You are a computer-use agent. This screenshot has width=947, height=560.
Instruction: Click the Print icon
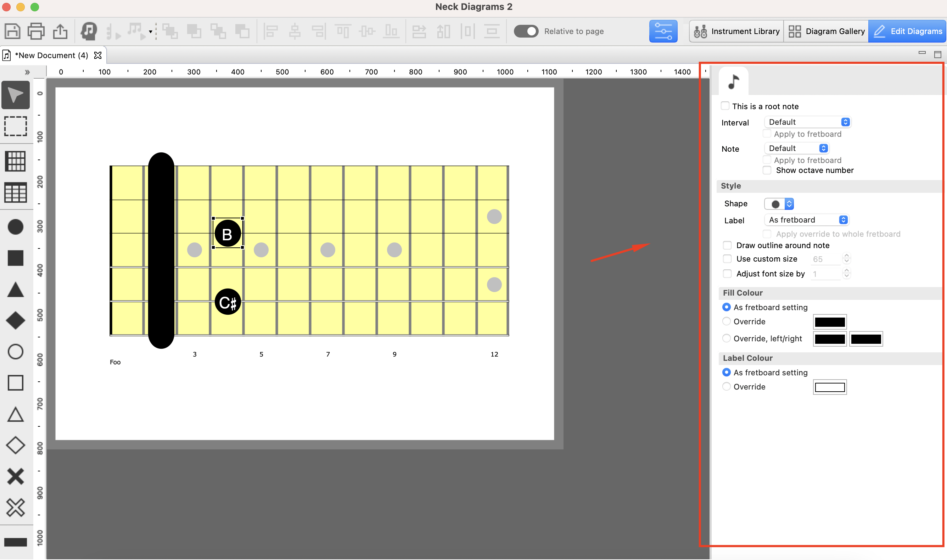coord(36,31)
